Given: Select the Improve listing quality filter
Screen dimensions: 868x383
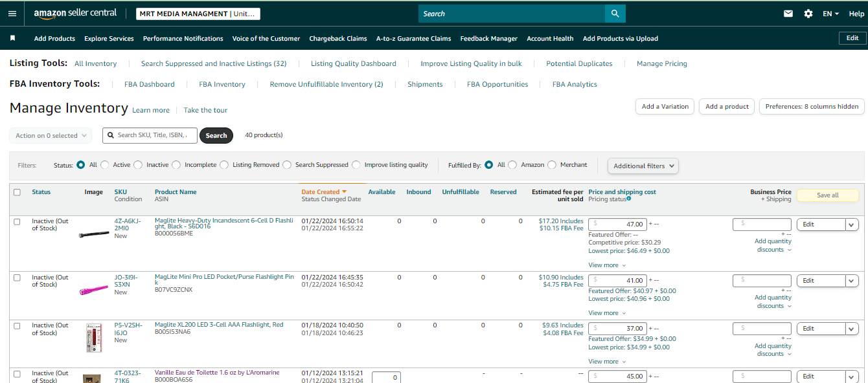Looking at the screenshot, I should tap(356, 165).
